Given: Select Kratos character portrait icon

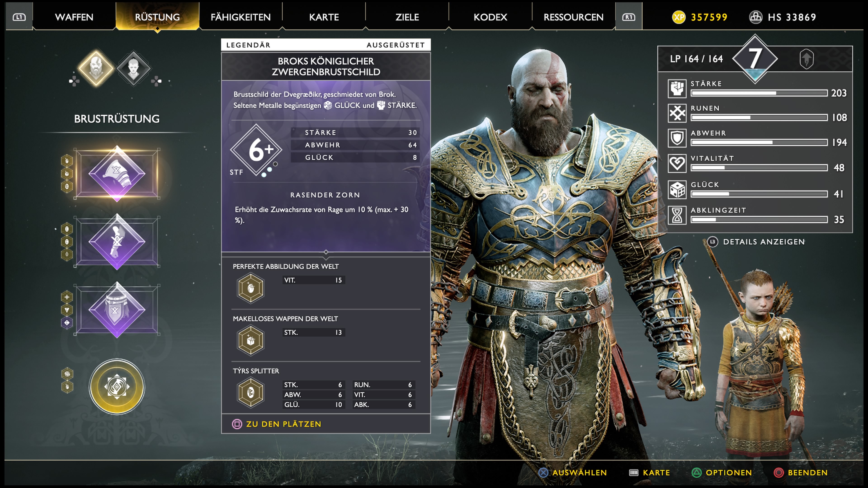Looking at the screenshot, I should coord(96,68).
